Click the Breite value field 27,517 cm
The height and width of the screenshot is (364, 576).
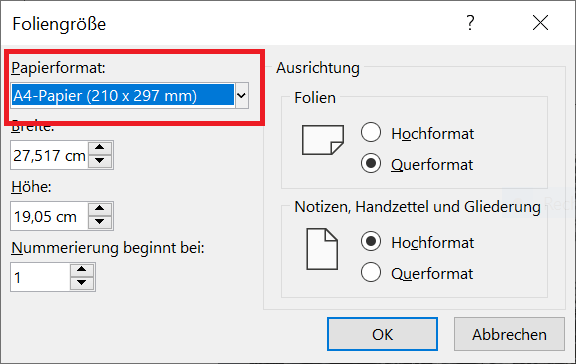(49, 155)
